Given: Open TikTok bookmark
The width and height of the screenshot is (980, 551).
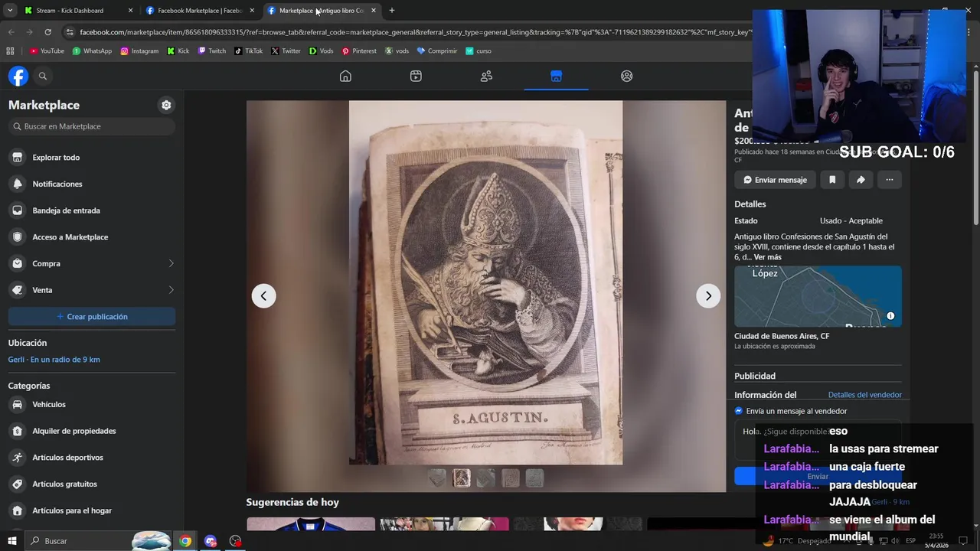Looking at the screenshot, I should pyautogui.click(x=249, y=51).
